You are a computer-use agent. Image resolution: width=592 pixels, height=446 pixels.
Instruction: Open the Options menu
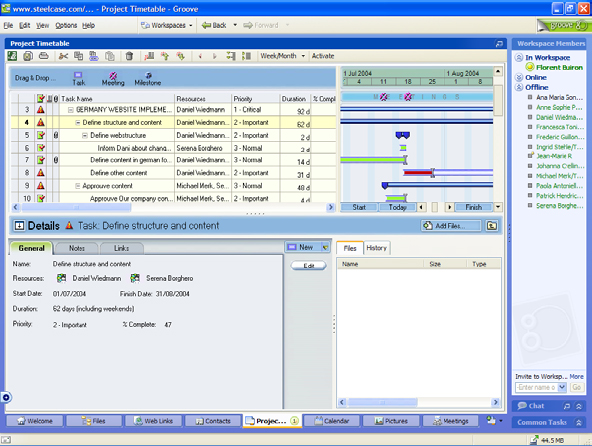(x=66, y=25)
